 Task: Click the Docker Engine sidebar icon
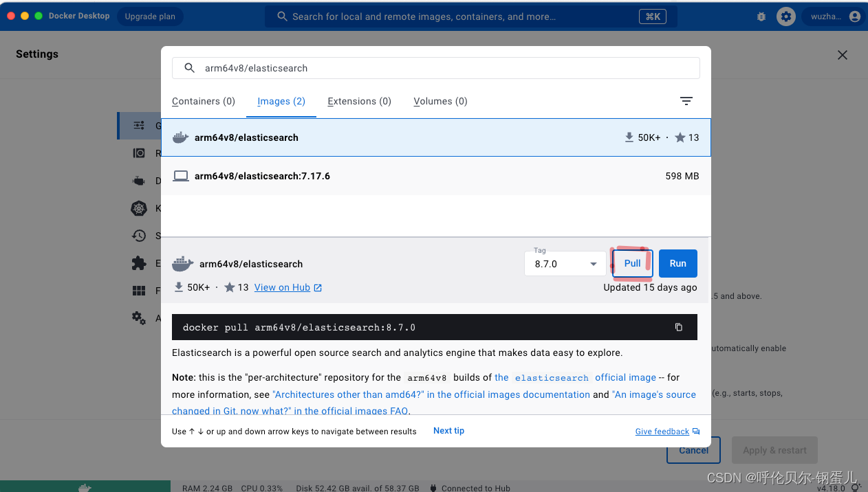coord(139,181)
